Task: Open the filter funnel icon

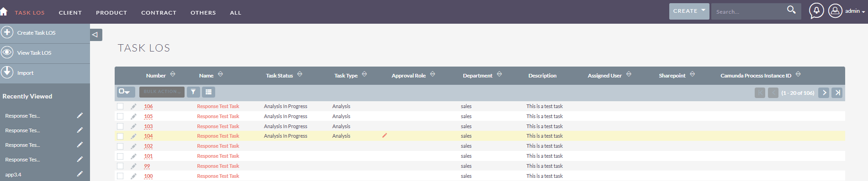Action: click(x=193, y=92)
